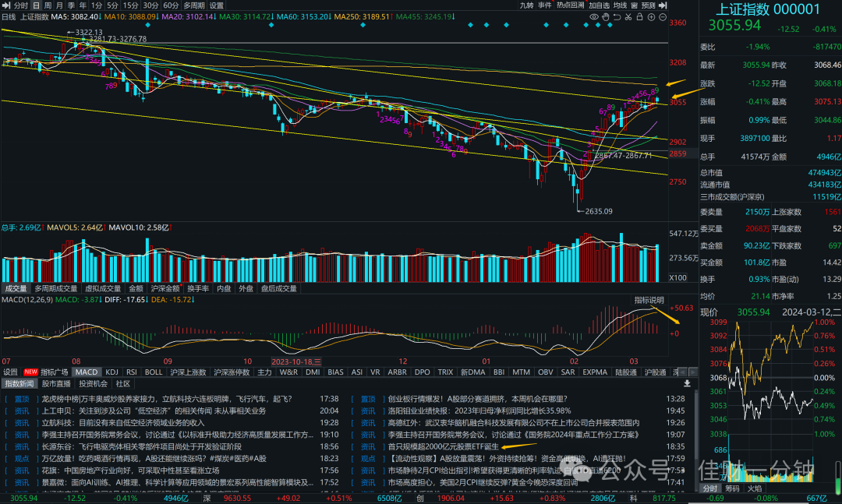Click indicator tabs scroll left arrow

[x=683, y=372]
